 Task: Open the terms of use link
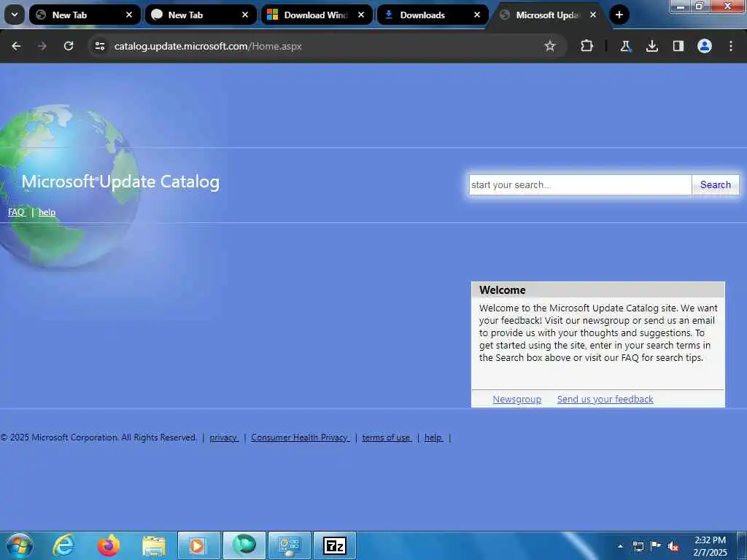click(x=387, y=437)
